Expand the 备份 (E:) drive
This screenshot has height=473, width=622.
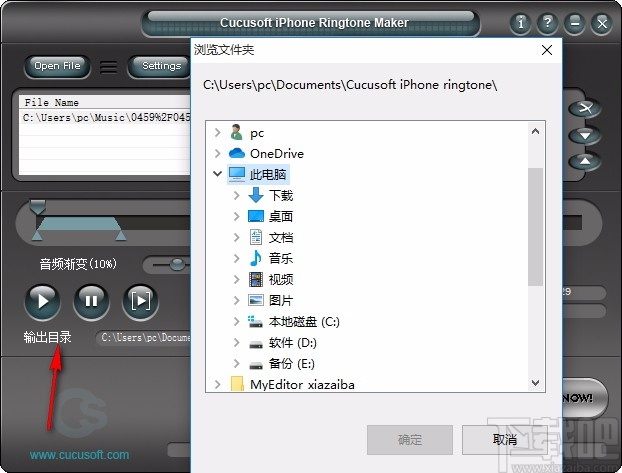click(236, 363)
